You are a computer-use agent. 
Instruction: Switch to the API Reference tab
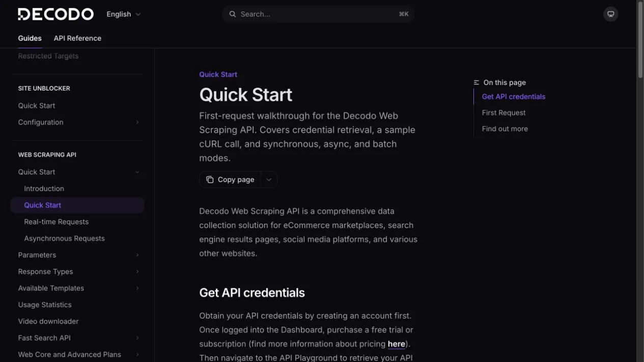pyautogui.click(x=77, y=38)
